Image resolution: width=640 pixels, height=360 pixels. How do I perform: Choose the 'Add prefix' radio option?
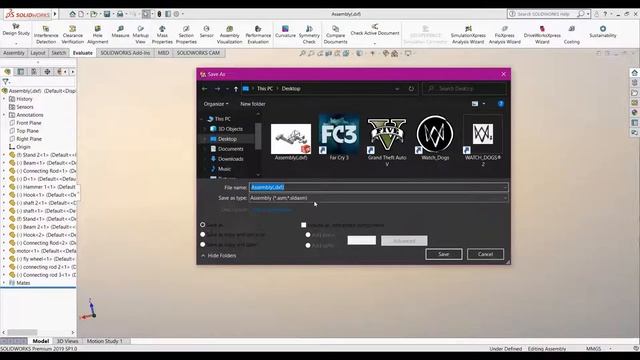pos(308,235)
